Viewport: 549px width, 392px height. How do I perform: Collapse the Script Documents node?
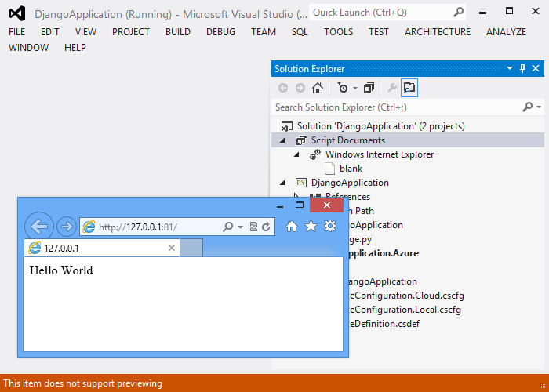coord(282,140)
